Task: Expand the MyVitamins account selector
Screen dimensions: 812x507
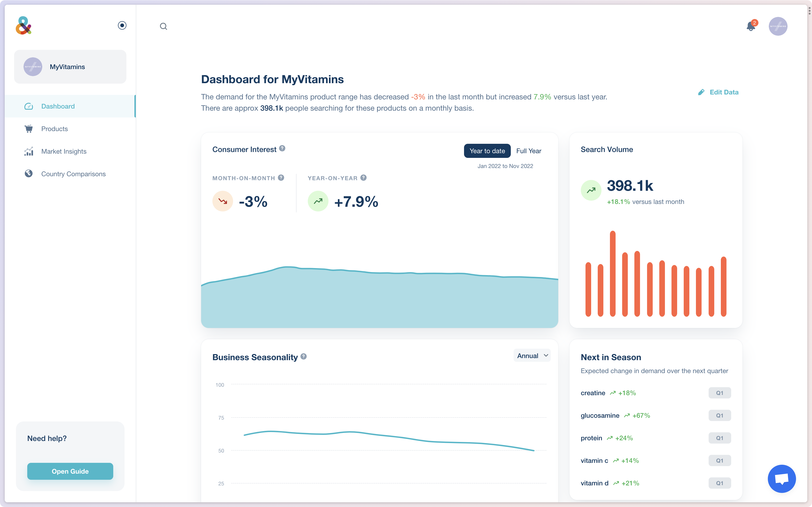Action: pos(70,67)
